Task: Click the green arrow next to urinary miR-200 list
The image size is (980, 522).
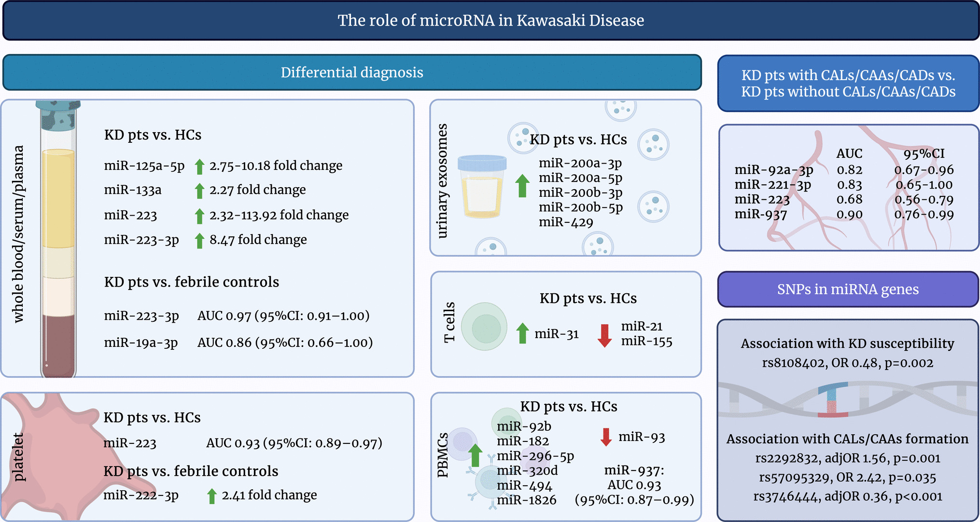Action: [522, 186]
